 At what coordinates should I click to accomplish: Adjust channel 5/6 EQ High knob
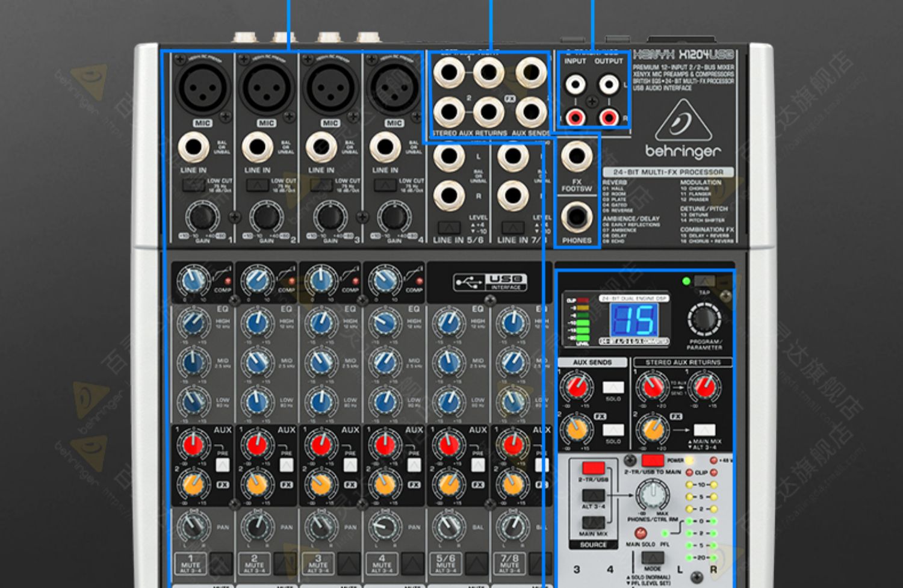tap(448, 324)
